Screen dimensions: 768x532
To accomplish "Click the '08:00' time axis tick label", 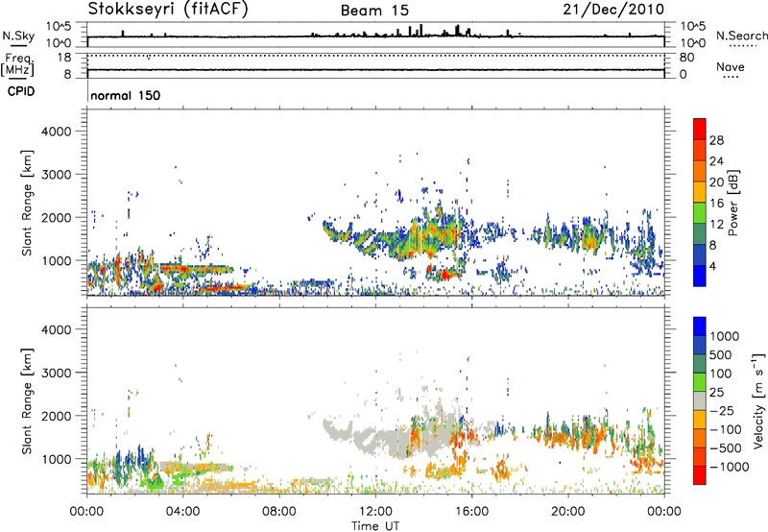I will [x=279, y=512].
